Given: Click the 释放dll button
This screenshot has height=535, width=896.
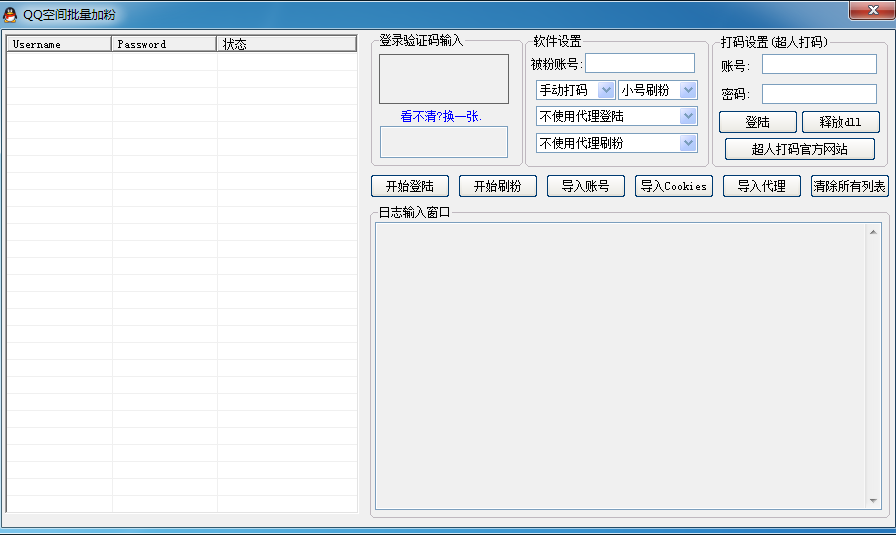Looking at the screenshot, I should click(841, 122).
